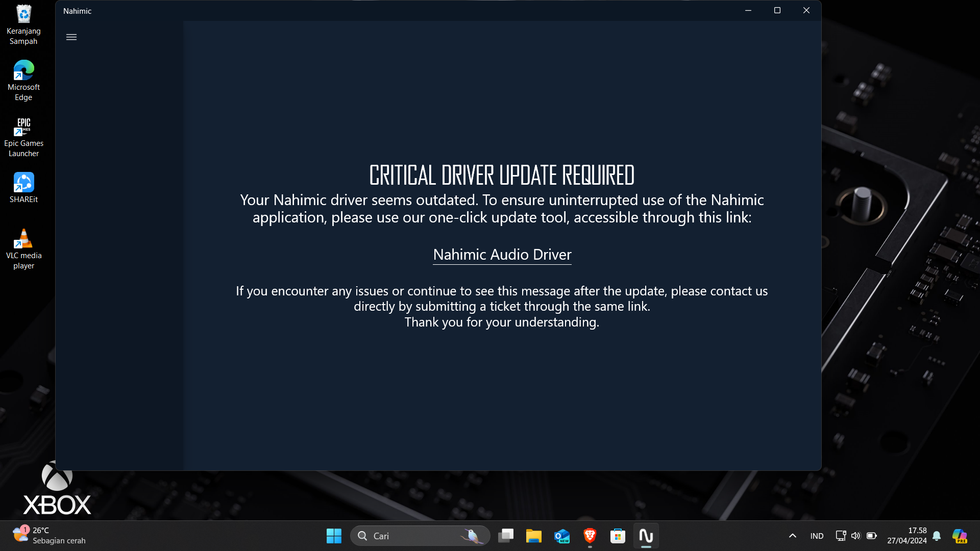
Task: Open the weather widget 26°C
Action: 49,536
